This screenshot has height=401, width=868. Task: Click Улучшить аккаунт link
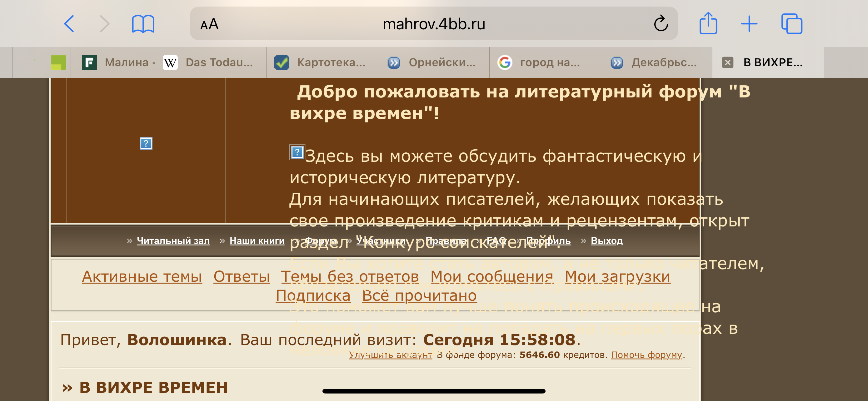[391, 355]
